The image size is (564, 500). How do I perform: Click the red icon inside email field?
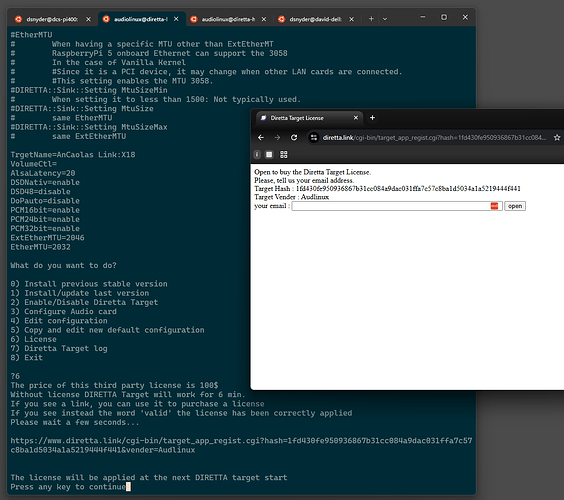pos(494,206)
